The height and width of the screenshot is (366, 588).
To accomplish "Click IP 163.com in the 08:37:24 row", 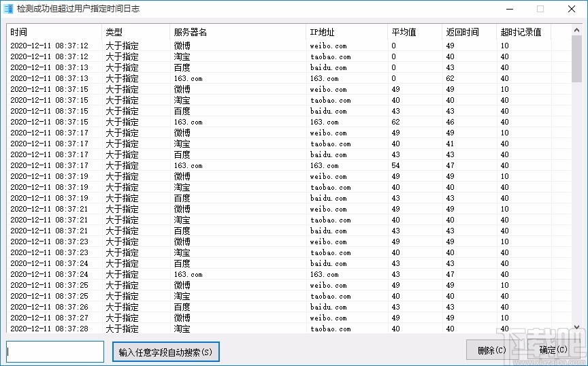I will pos(325,274).
